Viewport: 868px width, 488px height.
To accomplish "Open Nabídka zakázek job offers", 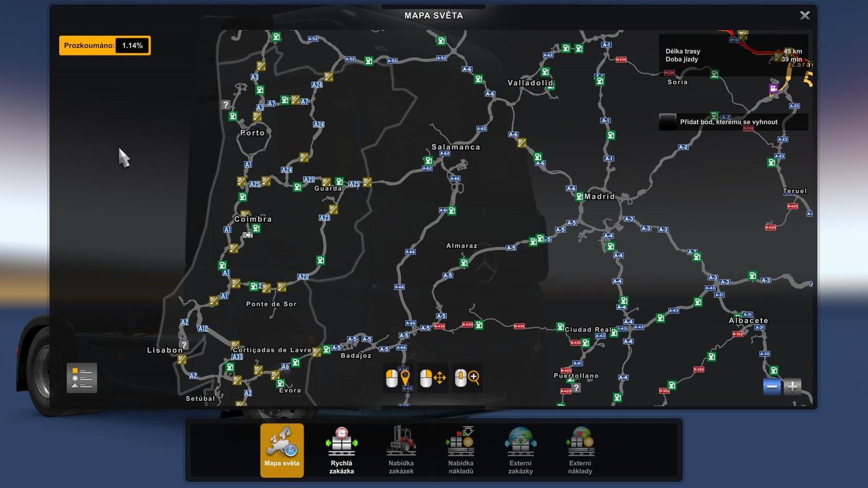I will [401, 450].
